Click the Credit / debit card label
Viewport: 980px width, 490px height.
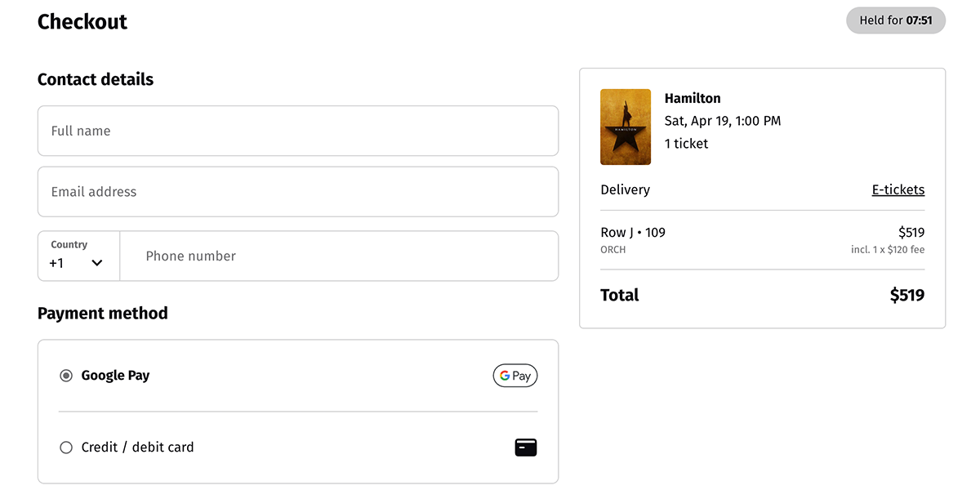click(138, 448)
